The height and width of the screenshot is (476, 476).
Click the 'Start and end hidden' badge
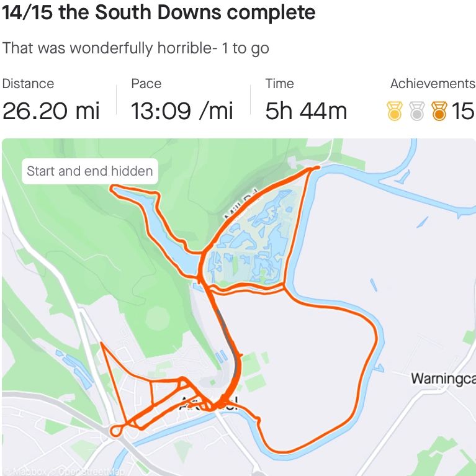click(x=90, y=171)
